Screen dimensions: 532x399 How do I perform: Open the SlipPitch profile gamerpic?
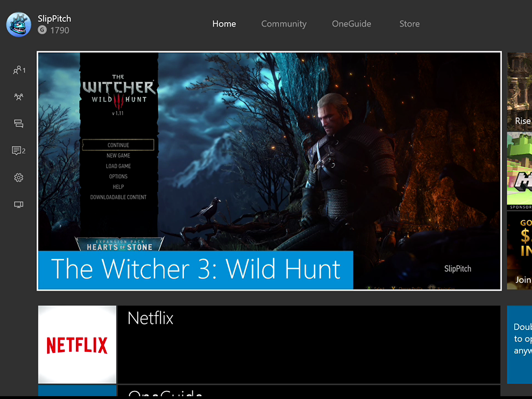click(x=19, y=24)
